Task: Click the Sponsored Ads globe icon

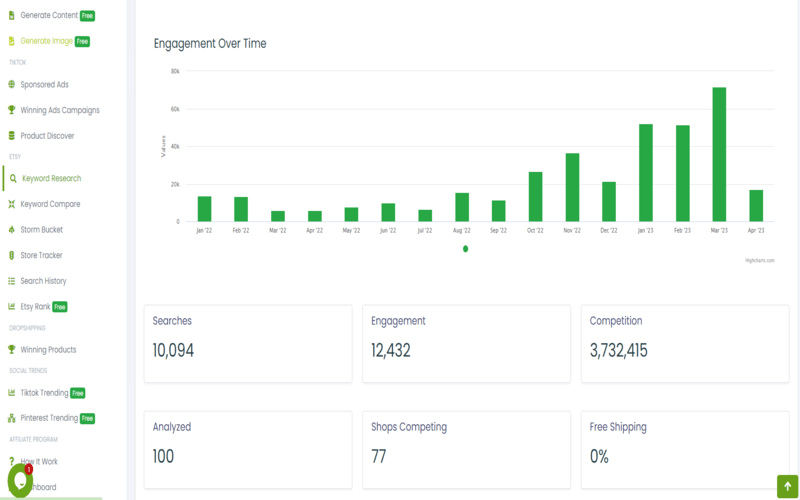Action: tap(12, 84)
